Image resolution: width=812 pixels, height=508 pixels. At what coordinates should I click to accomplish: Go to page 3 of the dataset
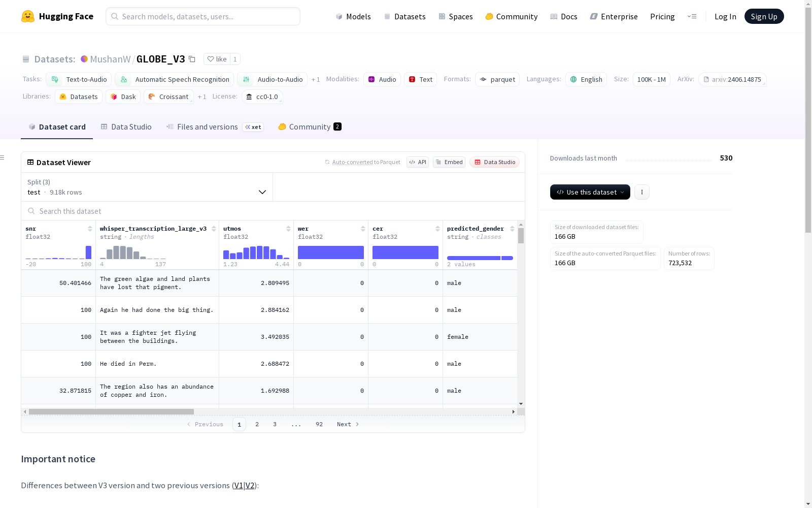(x=275, y=424)
